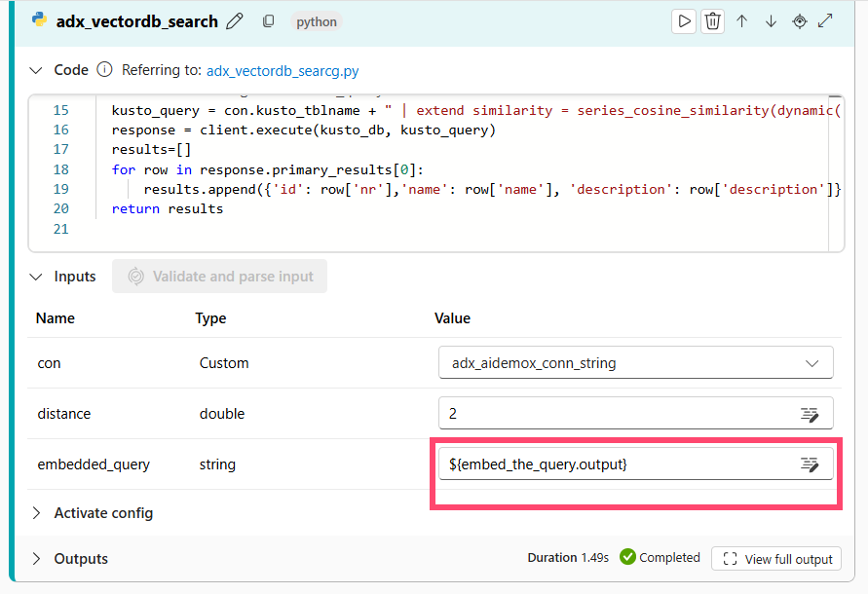The height and width of the screenshot is (594, 868).
Task: Delete the node with trash icon
Action: tap(712, 21)
